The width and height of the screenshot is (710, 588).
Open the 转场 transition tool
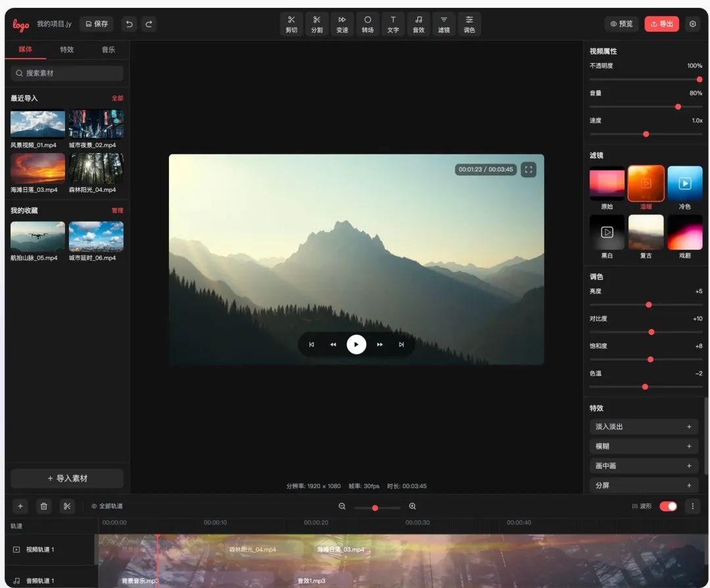point(367,24)
